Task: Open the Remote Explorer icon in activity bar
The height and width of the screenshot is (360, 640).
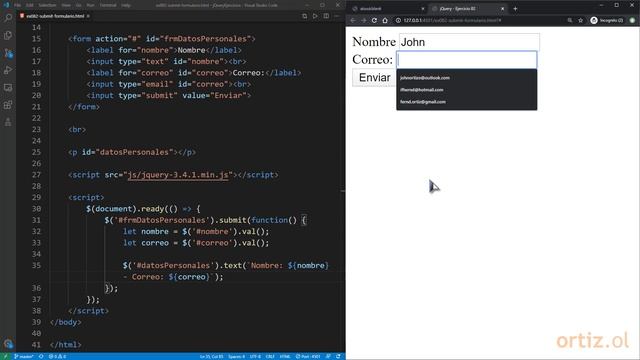Action: pos(8,87)
